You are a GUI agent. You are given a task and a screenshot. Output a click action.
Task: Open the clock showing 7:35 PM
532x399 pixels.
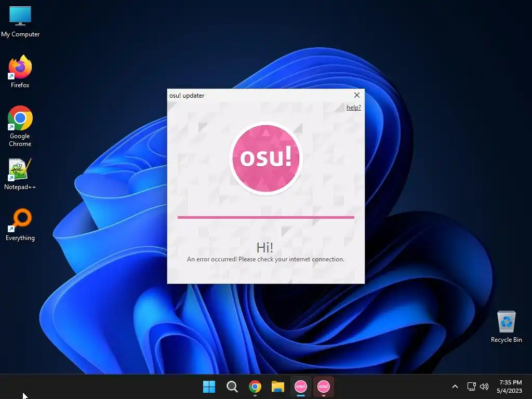click(x=510, y=387)
